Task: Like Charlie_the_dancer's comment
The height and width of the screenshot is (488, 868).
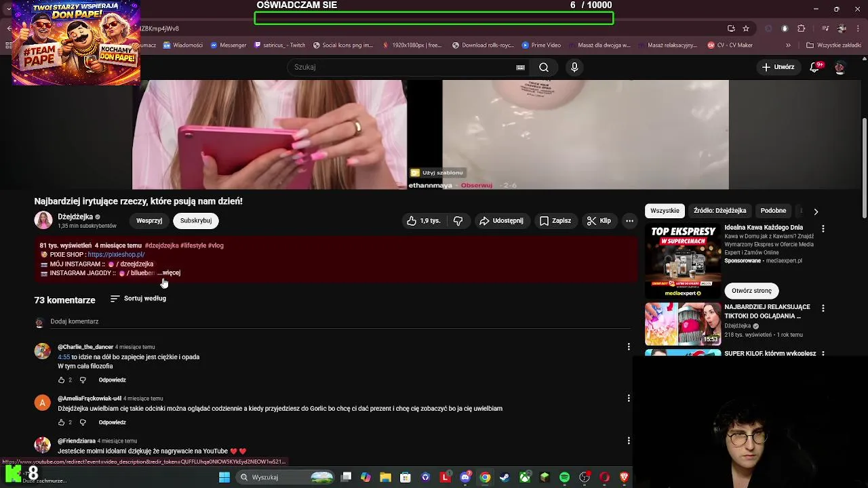Action: tap(61, 380)
